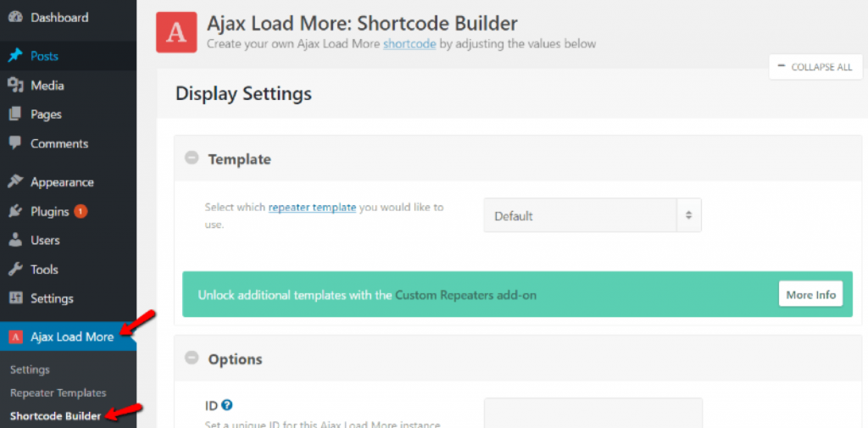Click the Appearance paintbrush icon

point(16,182)
